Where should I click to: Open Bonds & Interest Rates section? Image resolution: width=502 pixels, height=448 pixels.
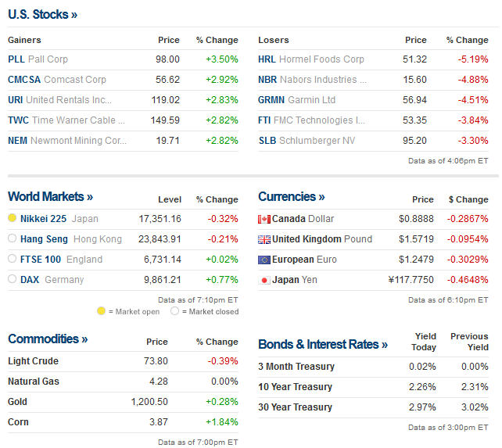322,345
